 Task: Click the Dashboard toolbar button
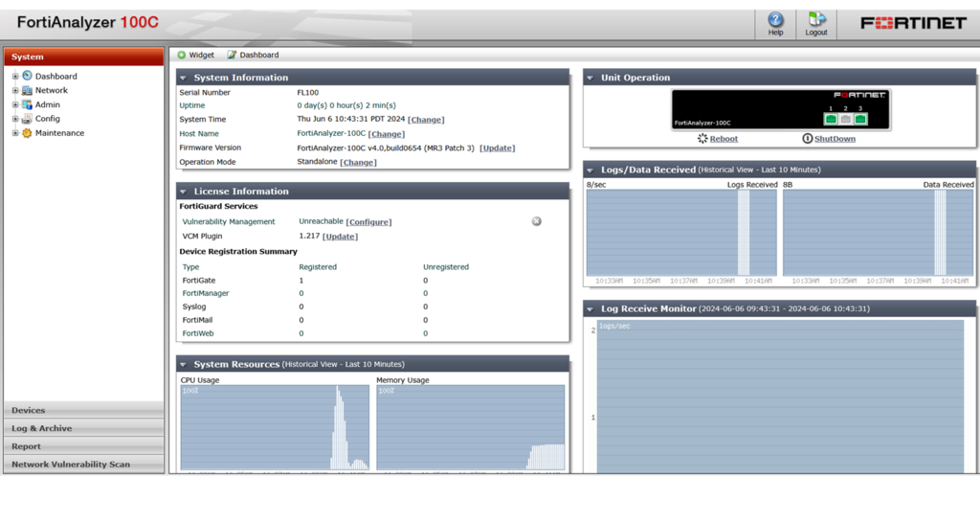253,55
